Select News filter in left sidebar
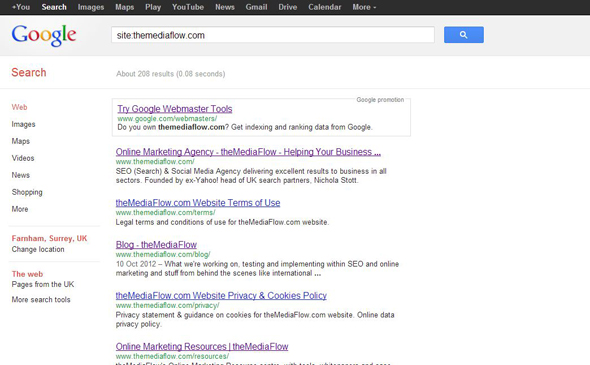 point(21,175)
